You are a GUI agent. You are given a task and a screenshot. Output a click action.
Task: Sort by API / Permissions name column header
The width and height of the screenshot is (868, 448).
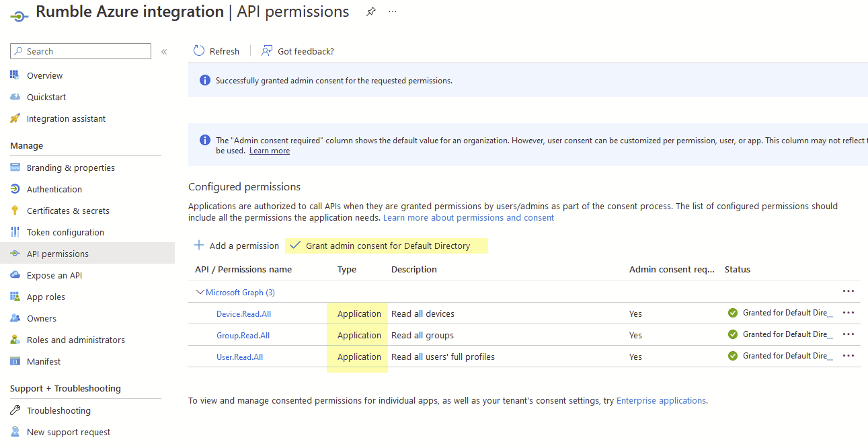click(x=243, y=269)
